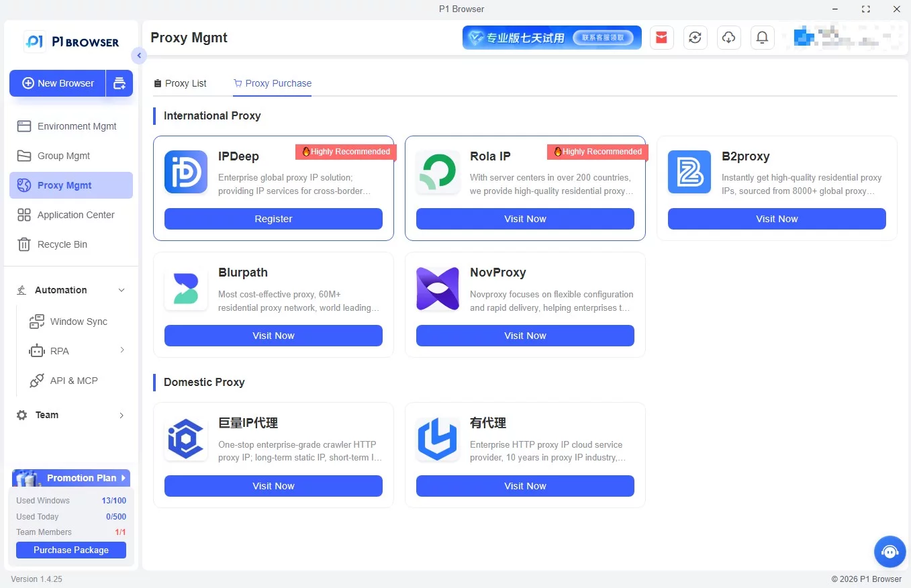Click Register button for IPDeep
Screen dimensions: 911x588
(273, 219)
